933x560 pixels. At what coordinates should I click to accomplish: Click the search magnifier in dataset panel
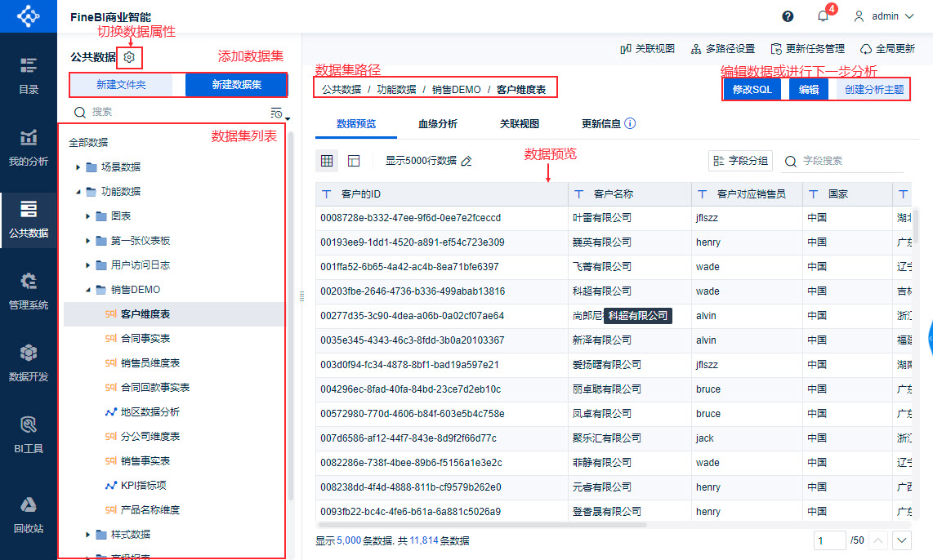tap(80, 113)
